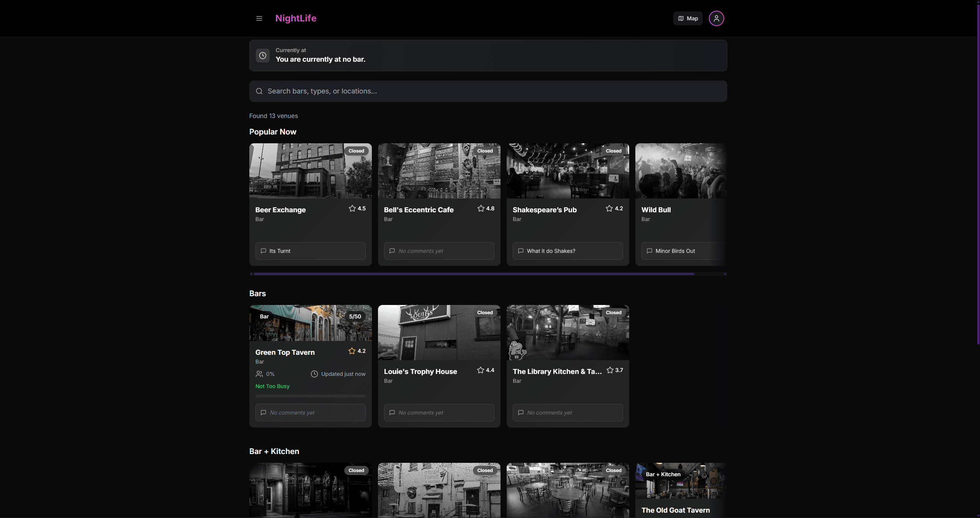980x518 pixels.
Task: Click the map icon inside the Map button
Action: coord(680,18)
